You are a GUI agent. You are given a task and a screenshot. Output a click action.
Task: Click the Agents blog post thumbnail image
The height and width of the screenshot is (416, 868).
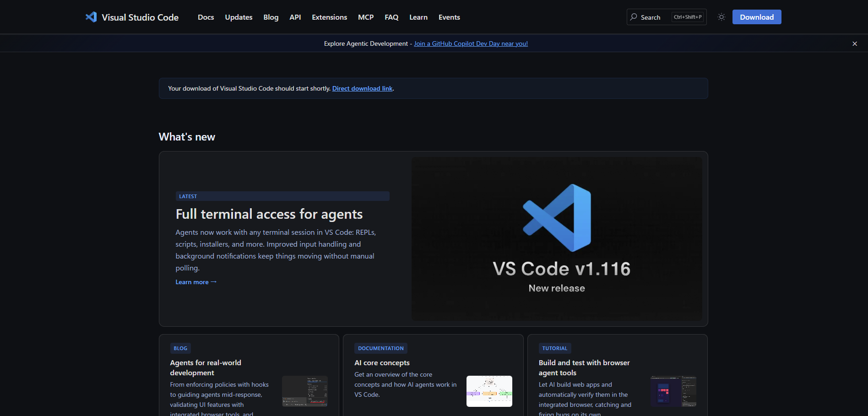(304, 391)
